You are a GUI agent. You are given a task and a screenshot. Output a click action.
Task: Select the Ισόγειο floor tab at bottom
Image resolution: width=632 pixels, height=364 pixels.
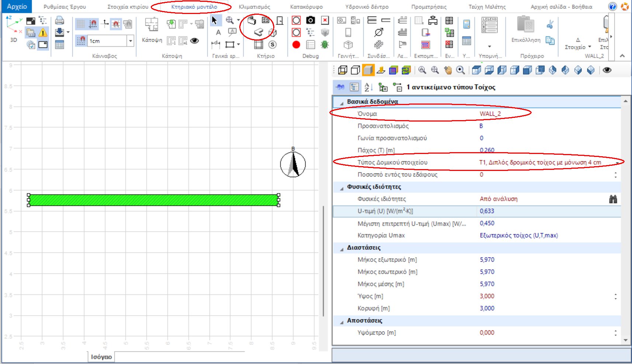101,357
